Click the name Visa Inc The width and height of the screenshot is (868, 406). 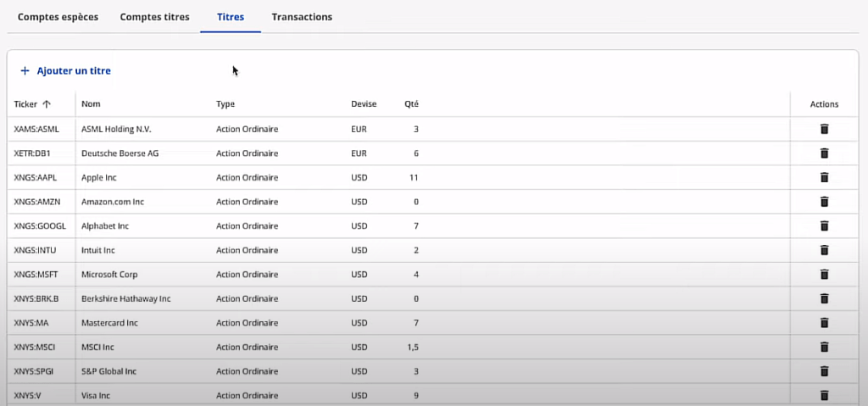[x=97, y=396]
